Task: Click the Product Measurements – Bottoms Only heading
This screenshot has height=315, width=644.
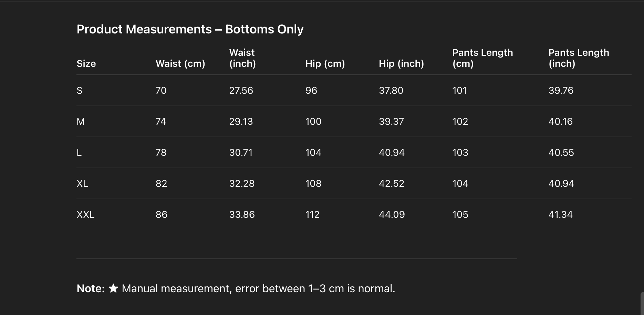Action: [190, 29]
